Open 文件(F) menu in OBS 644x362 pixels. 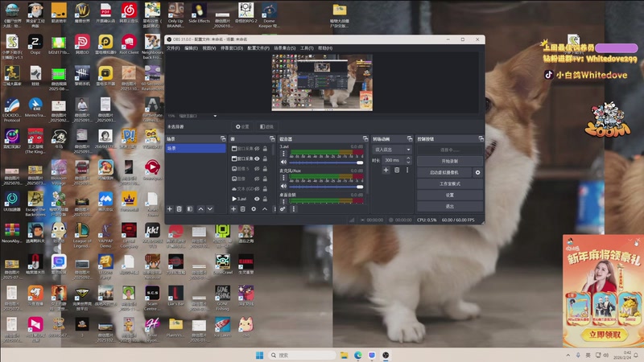173,48
